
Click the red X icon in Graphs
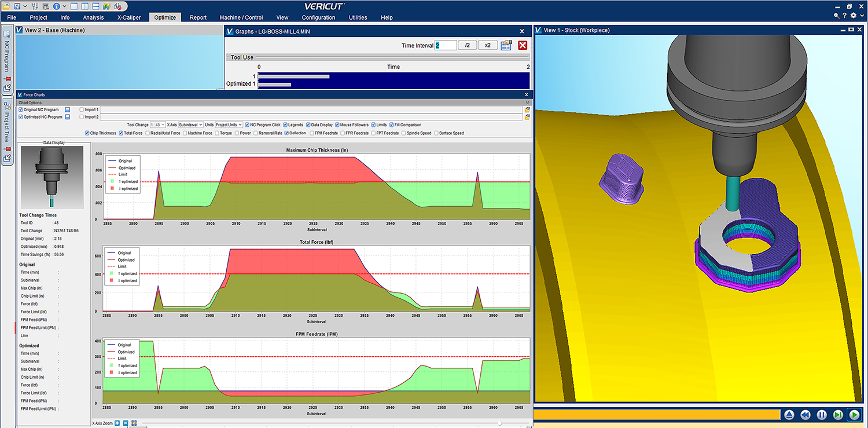tap(523, 45)
